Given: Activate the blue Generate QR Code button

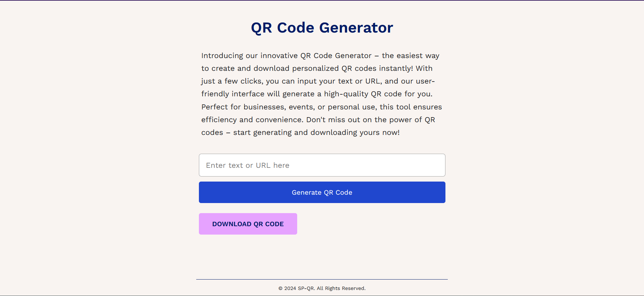Looking at the screenshot, I should [322, 192].
